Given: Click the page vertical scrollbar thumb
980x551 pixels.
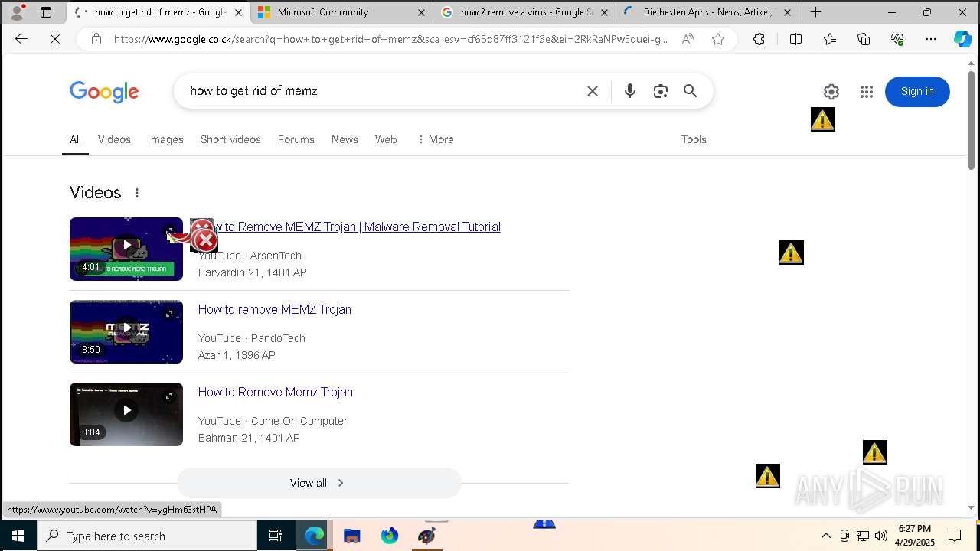Looking at the screenshot, I should click(972, 119).
